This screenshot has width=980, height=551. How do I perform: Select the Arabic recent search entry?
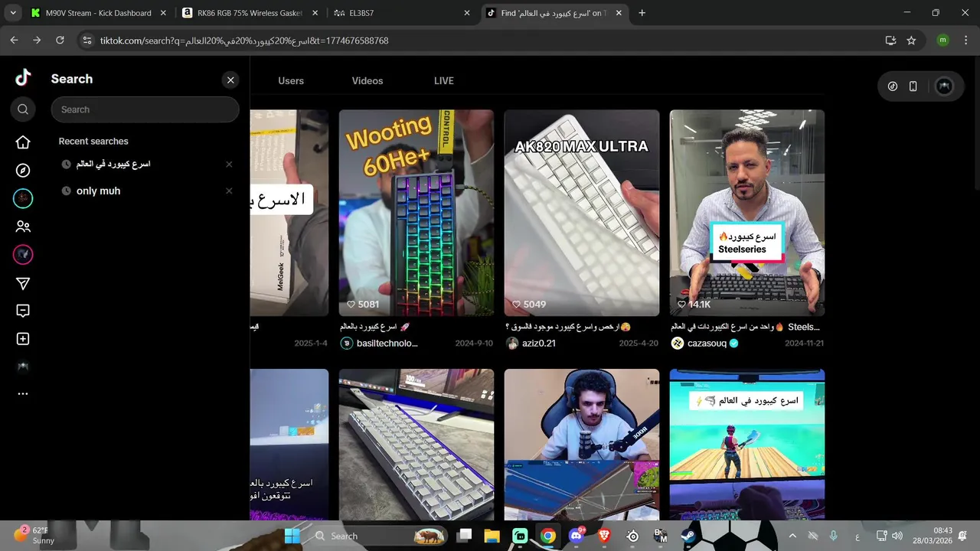[113, 164]
